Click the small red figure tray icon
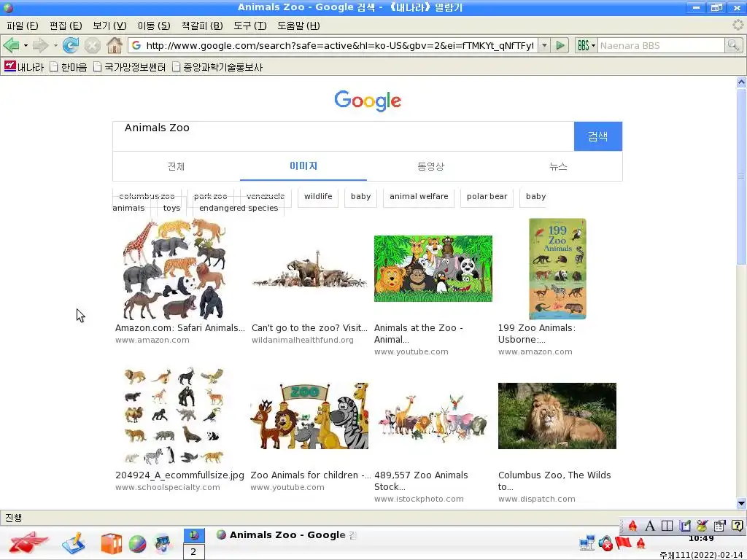747x560 pixels. point(640,543)
